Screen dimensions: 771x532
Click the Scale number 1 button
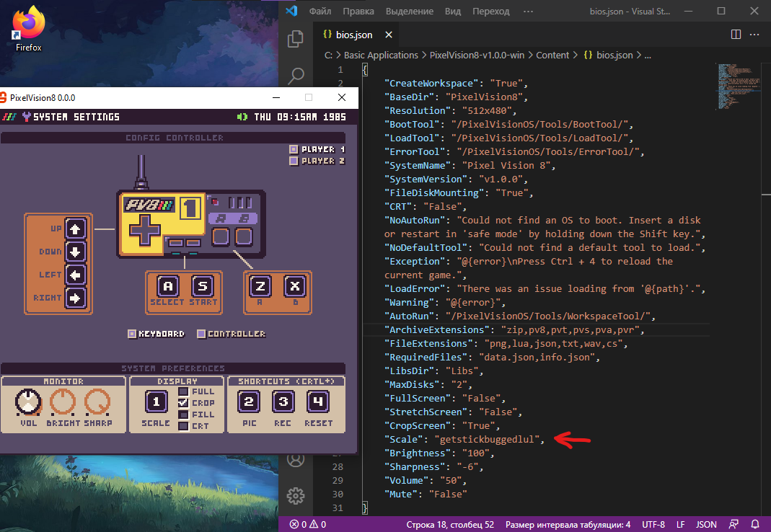(x=157, y=402)
